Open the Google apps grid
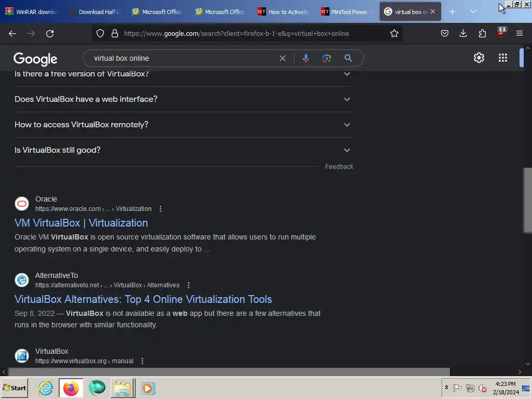 click(x=503, y=58)
